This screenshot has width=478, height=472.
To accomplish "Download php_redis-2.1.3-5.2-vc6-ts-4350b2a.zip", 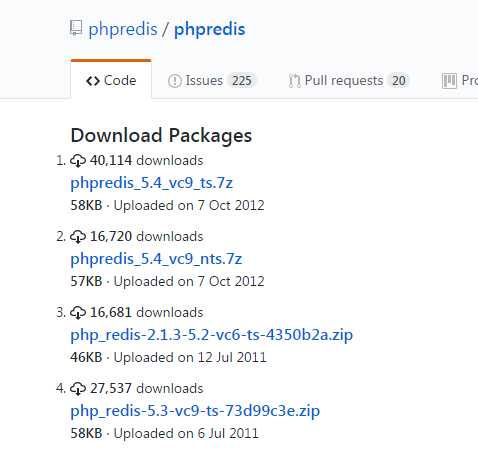I will point(211,335).
